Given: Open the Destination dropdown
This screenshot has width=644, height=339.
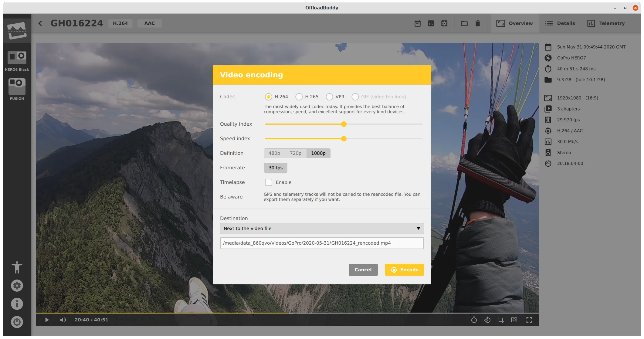Looking at the screenshot, I should click(322, 229).
